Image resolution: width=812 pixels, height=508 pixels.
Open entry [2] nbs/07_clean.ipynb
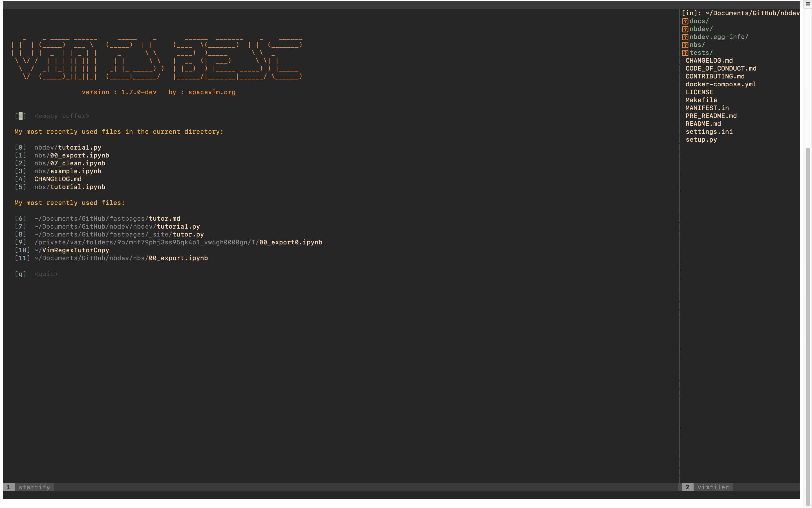point(60,163)
